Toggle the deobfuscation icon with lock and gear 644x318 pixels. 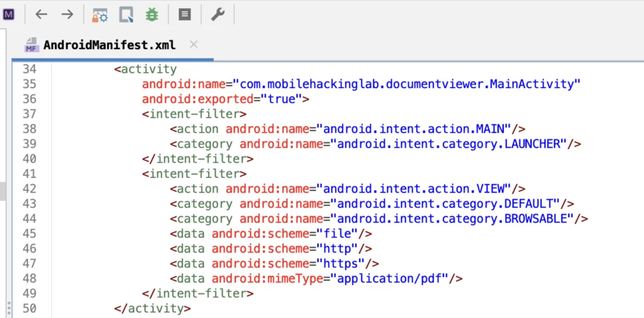(x=100, y=15)
